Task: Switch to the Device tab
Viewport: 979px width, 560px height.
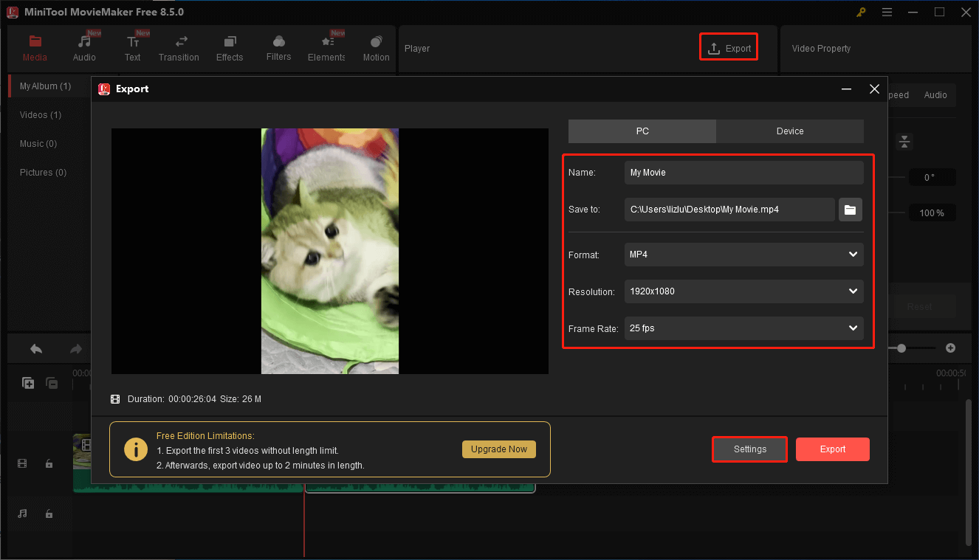Action: [x=789, y=131]
